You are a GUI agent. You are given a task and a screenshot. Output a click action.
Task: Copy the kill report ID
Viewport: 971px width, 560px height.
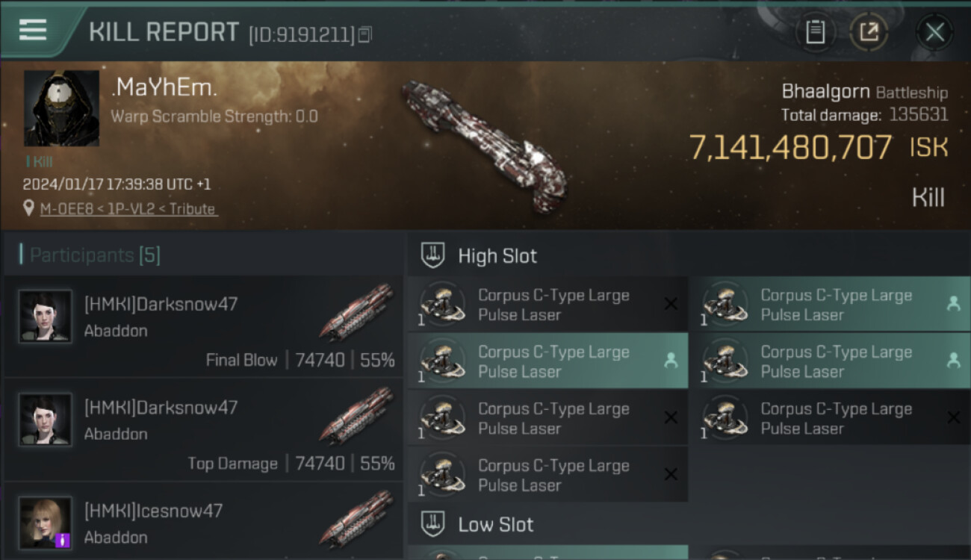tap(364, 34)
